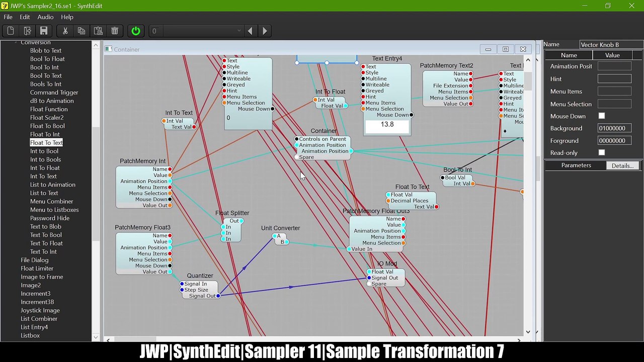Image resolution: width=644 pixels, height=362 pixels.
Task: Click the Unit Converter module title
Action: (x=280, y=228)
